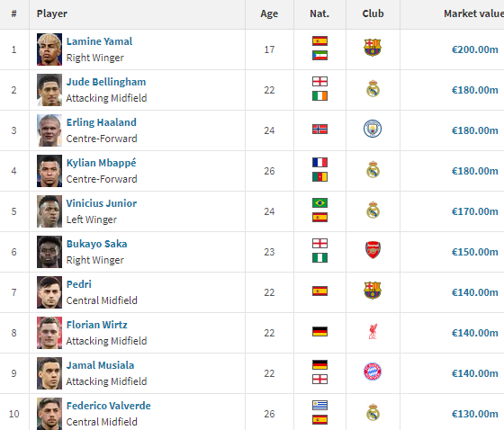The width and height of the screenshot is (504, 430).
Task: Click the FC Barcelona crest next to Lamine Yamal
Action: coord(373,48)
